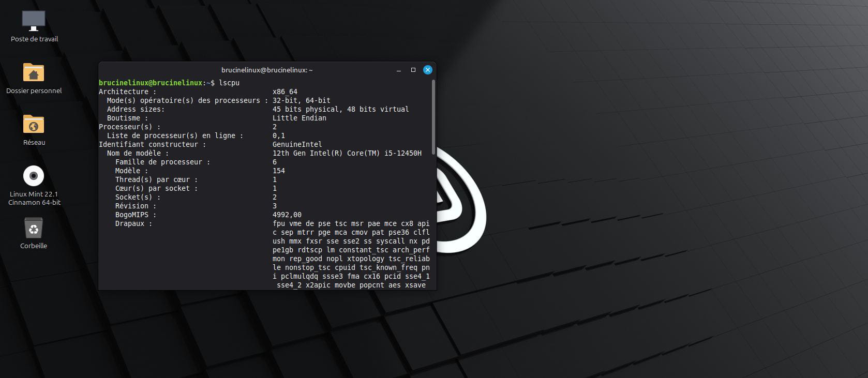Click the 'Thread(s) par cœur :' label
The height and width of the screenshot is (378, 868).
point(157,179)
